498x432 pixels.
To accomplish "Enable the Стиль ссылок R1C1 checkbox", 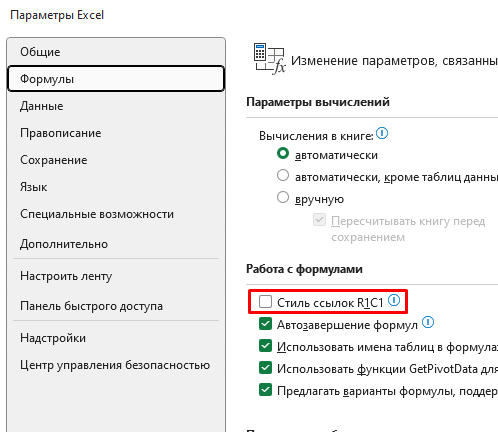I will coord(265,302).
